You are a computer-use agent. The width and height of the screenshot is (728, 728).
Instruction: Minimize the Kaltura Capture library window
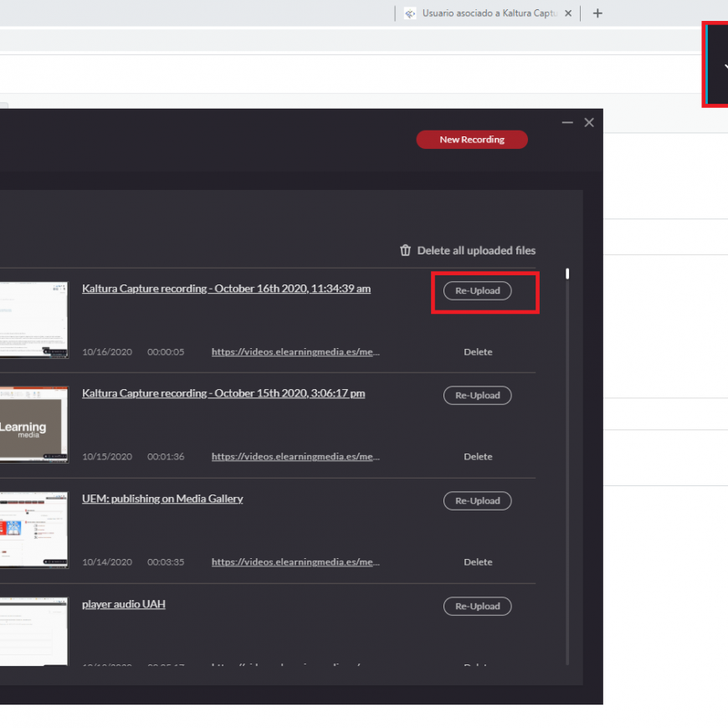567,122
